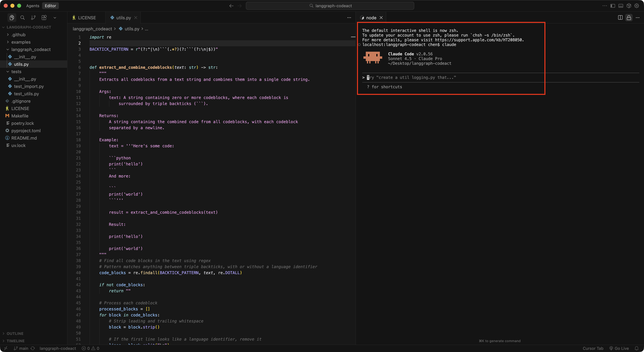Open the .gitignore file

21,101
